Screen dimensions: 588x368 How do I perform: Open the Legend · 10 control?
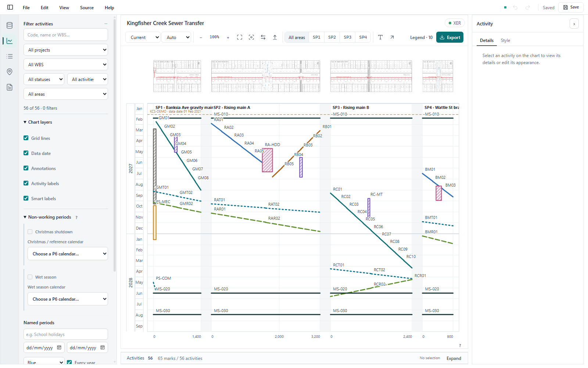421,38
